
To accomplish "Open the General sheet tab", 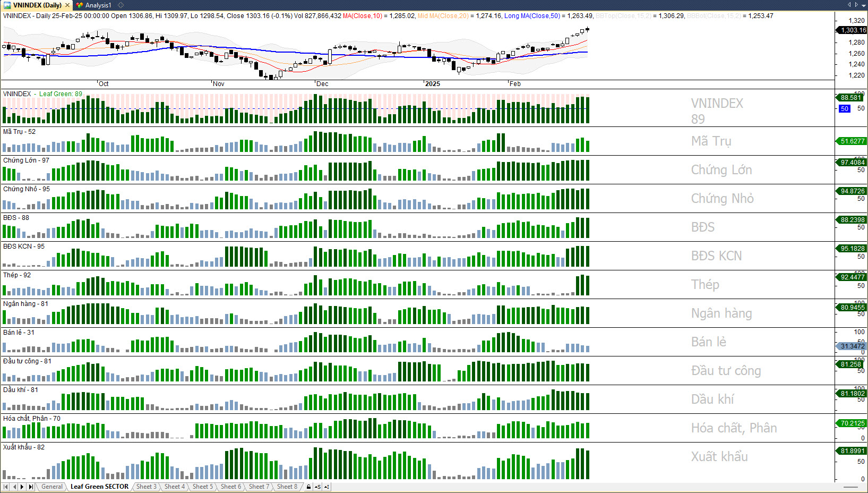I will click(51, 487).
